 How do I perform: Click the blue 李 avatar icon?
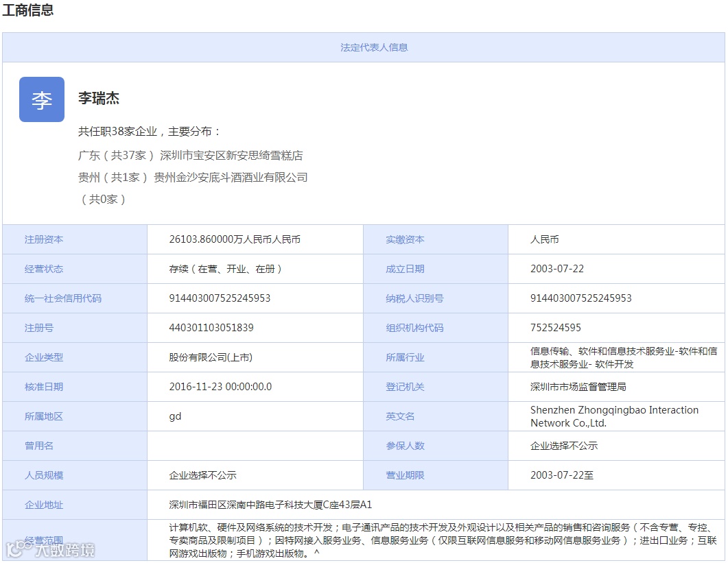point(42,99)
